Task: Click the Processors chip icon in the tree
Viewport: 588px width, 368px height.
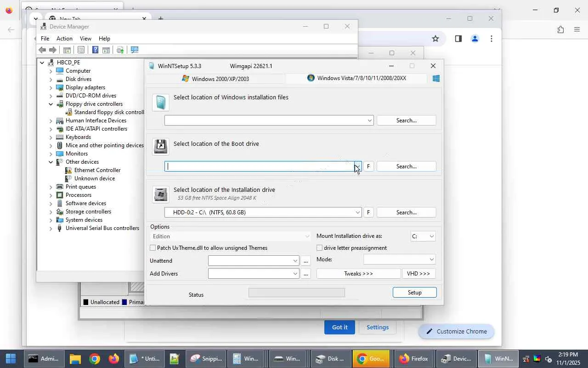Action: tap(60, 195)
